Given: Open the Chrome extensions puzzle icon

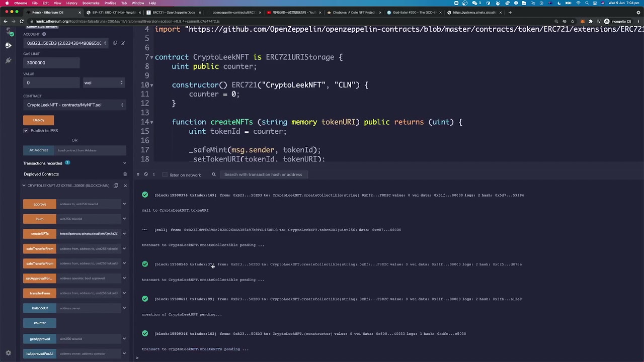Looking at the screenshot, I should (x=591, y=21).
